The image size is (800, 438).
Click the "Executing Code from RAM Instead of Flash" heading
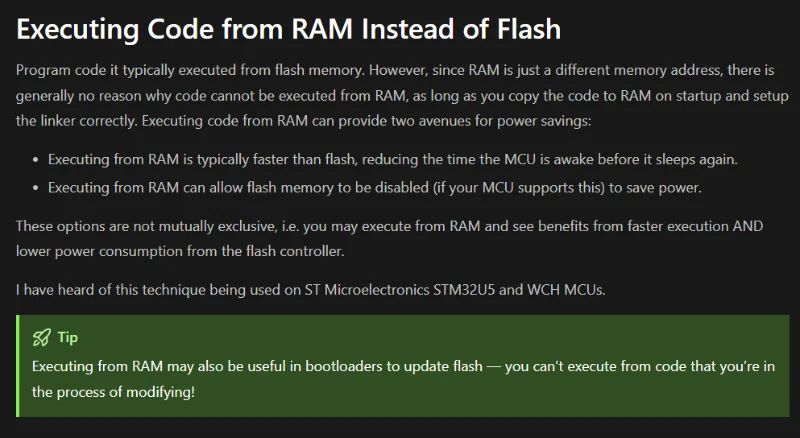pyautogui.click(x=289, y=30)
